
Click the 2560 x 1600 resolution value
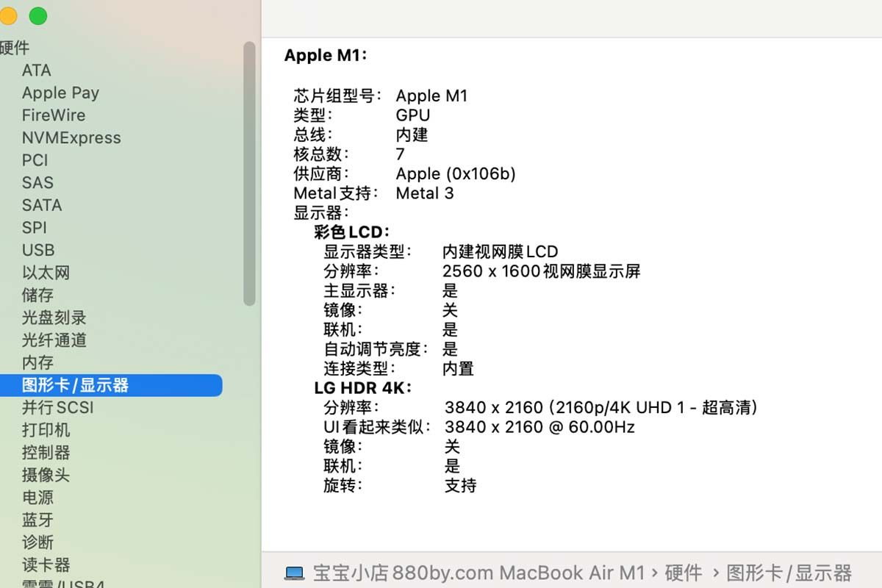click(542, 271)
